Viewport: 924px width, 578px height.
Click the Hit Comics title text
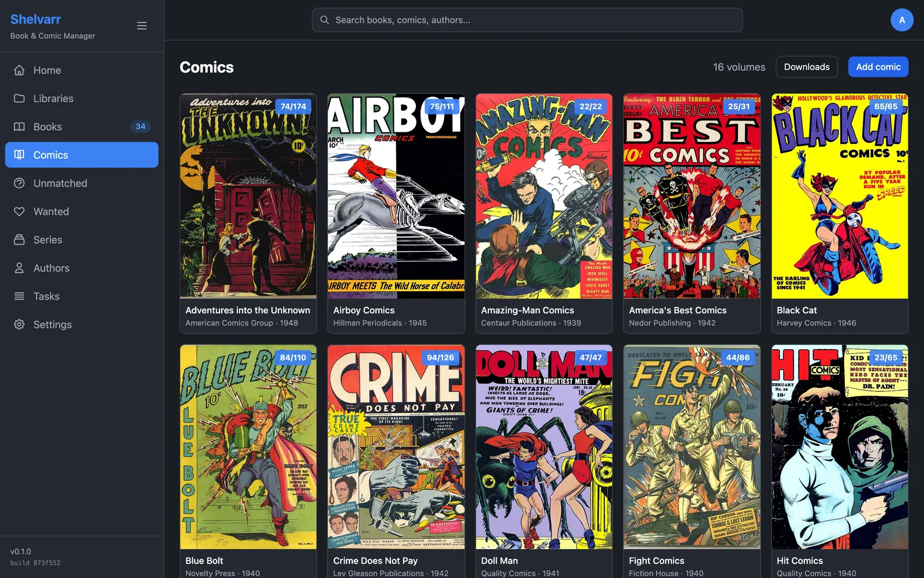click(799, 561)
